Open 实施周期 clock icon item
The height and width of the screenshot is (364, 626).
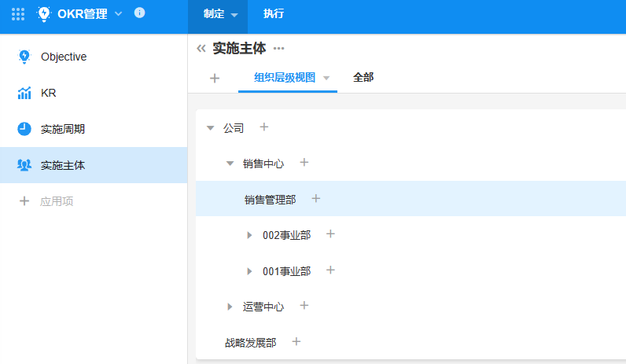pyautogui.click(x=24, y=129)
